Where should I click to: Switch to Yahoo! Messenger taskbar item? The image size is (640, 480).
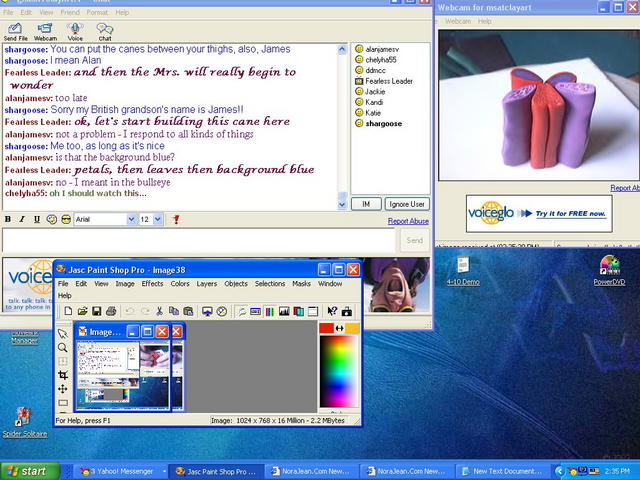(x=122, y=471)
